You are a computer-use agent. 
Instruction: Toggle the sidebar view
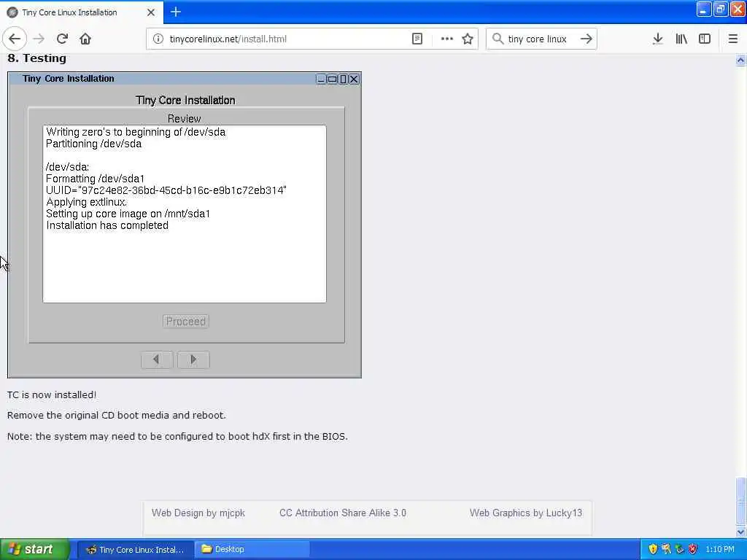(x=705, y=39)
